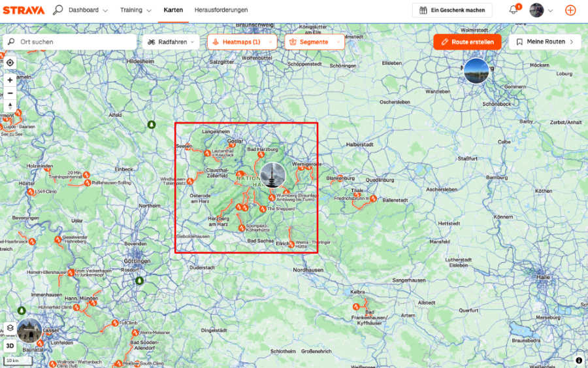Click the 10 km scale bar
The width and height of the screenshot is (588, 368).
point(18,361)
